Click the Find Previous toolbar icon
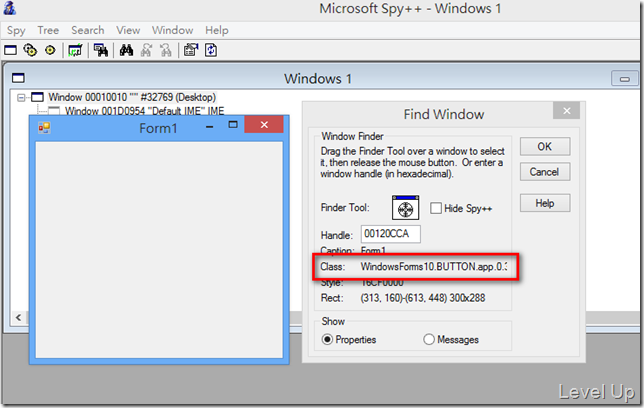This screenshot has height=408, width=644. (166, 51)
